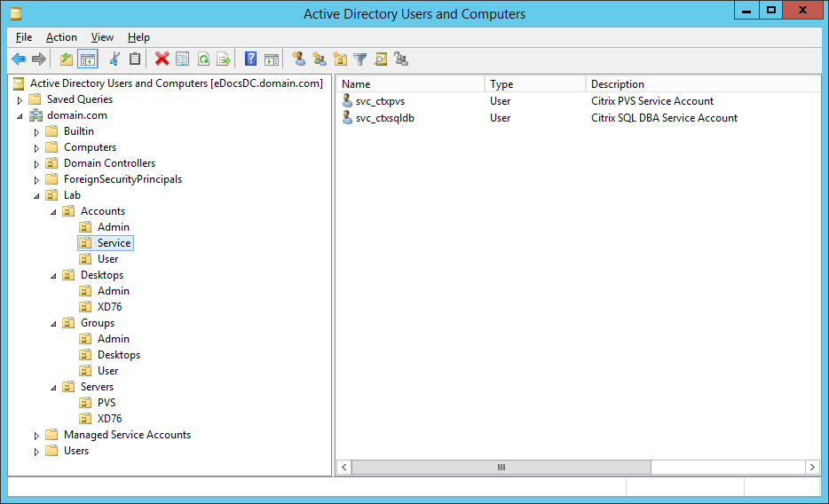Click the Export list toolbar icon

click(224, 59)
